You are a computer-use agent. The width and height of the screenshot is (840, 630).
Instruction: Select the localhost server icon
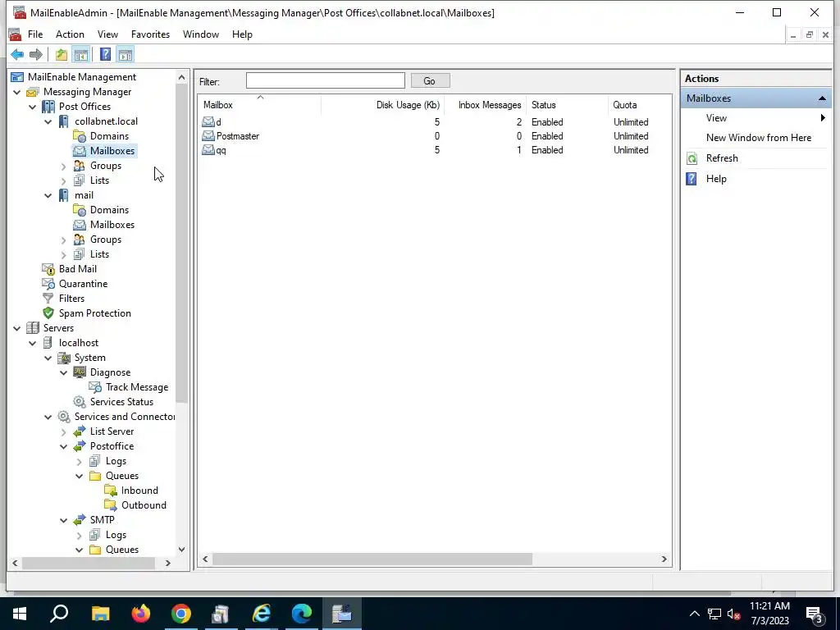click(48, 343)
